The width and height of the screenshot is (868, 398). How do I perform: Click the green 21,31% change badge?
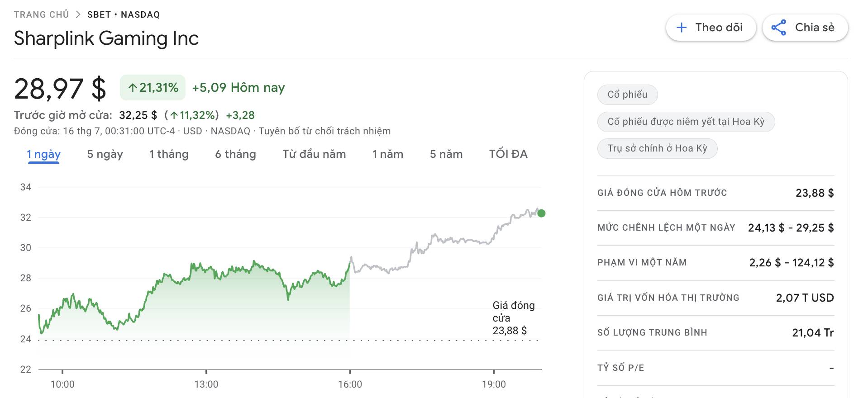(153, 87)
